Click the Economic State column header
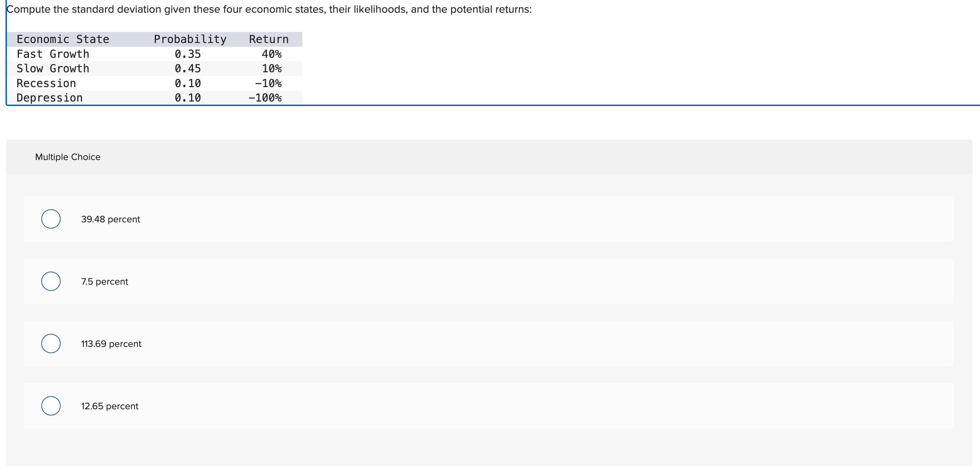This screenshot has height=475, width=980. point(63,39)
